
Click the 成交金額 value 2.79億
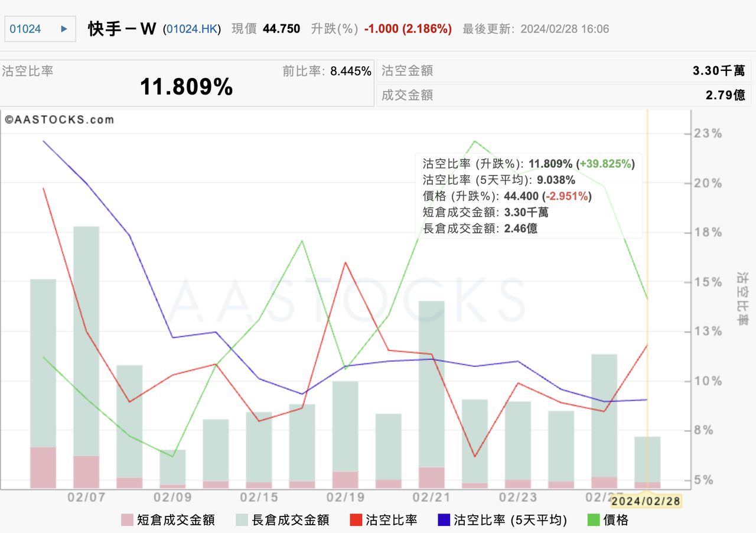point(725,95)
